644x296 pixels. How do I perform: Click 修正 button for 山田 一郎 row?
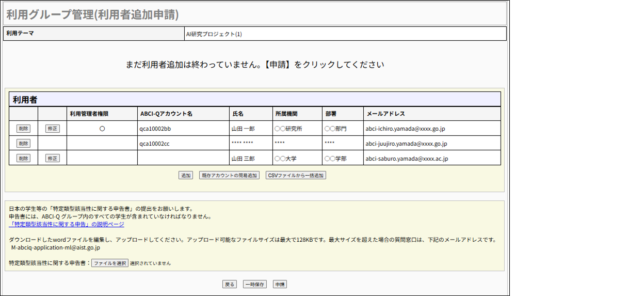point(52,129)
